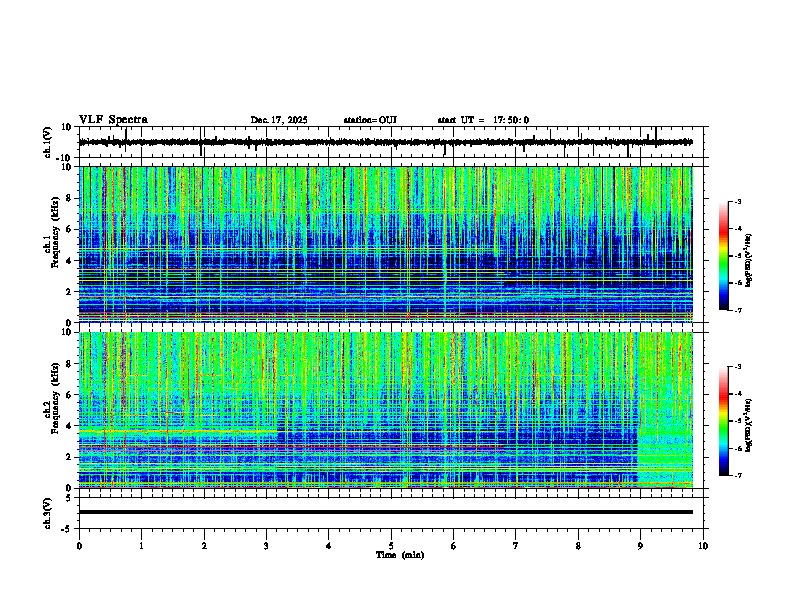Click the "station=" label in the header

(x=361, y=120)
